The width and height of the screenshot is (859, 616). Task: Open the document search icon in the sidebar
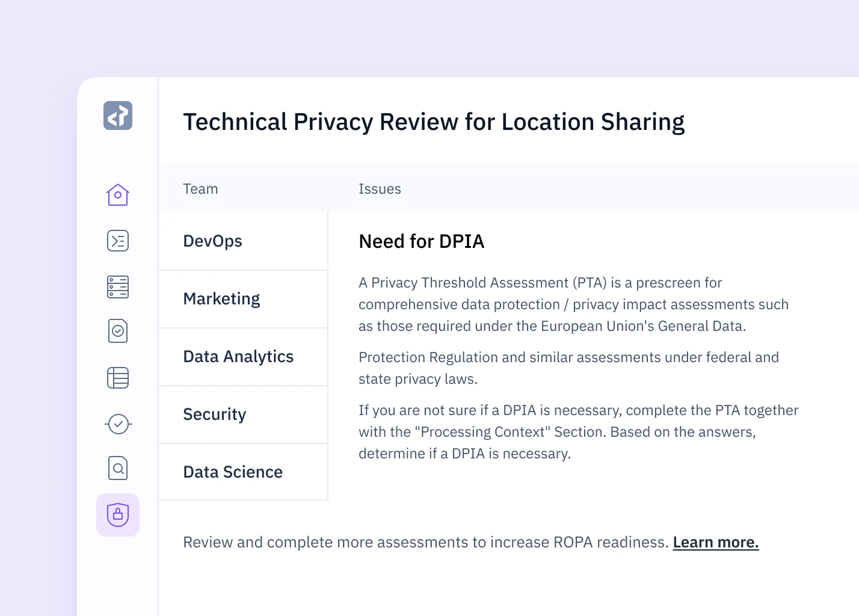(x=118, y=468)
